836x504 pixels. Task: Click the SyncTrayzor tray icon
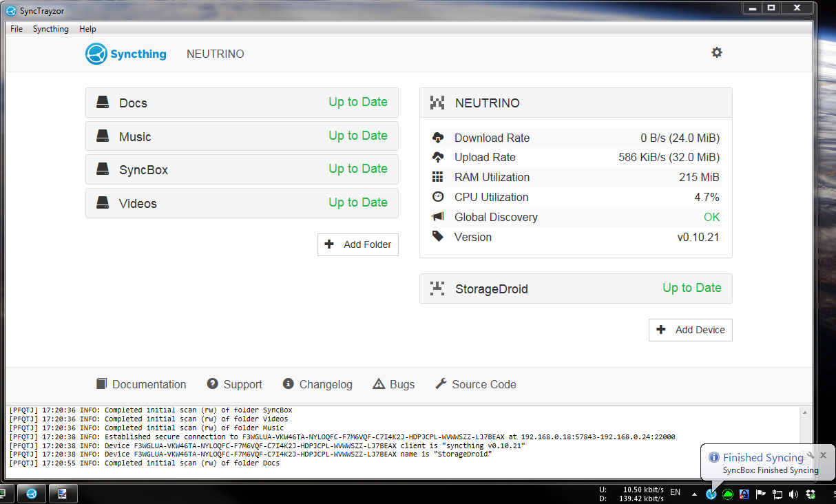pos(711,494)
